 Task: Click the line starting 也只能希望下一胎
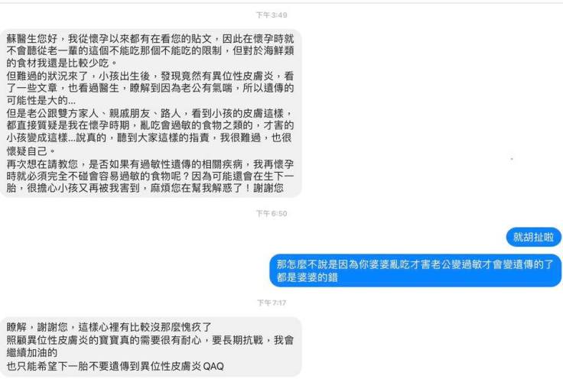click(116, 366)
